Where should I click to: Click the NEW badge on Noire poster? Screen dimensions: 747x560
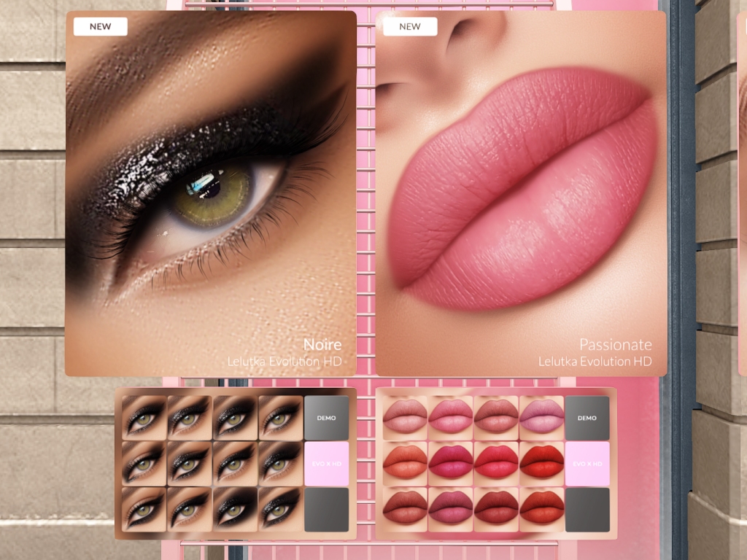(x=101, y=27)
